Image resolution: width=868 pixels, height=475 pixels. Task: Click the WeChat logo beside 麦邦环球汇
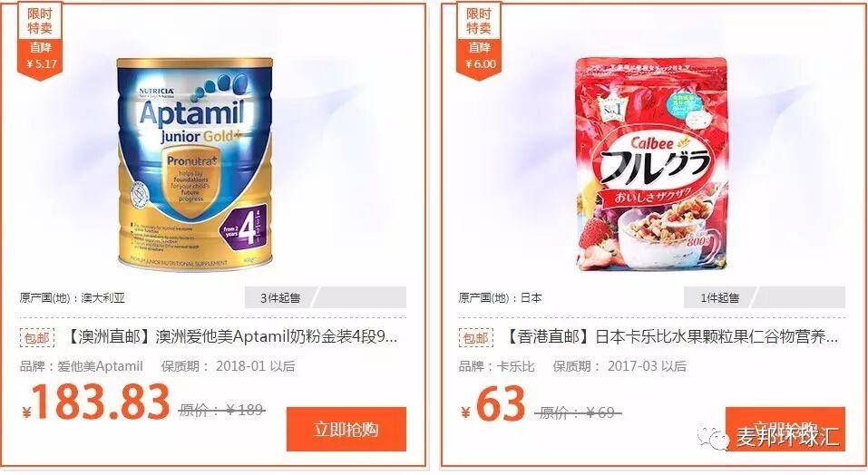(713, 437)
